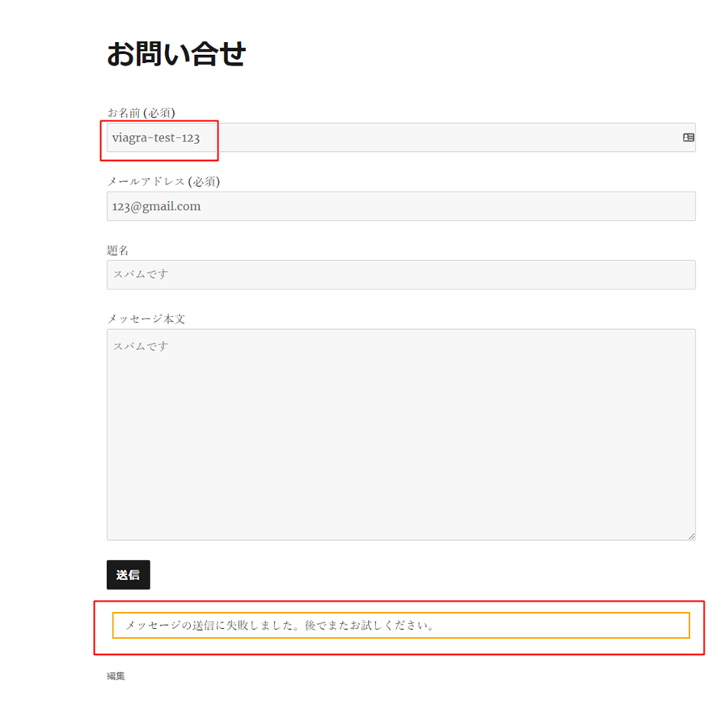Click the contact card autofill icon in name field
Screen dimensions: 728x701
click(x=688, y=137)
